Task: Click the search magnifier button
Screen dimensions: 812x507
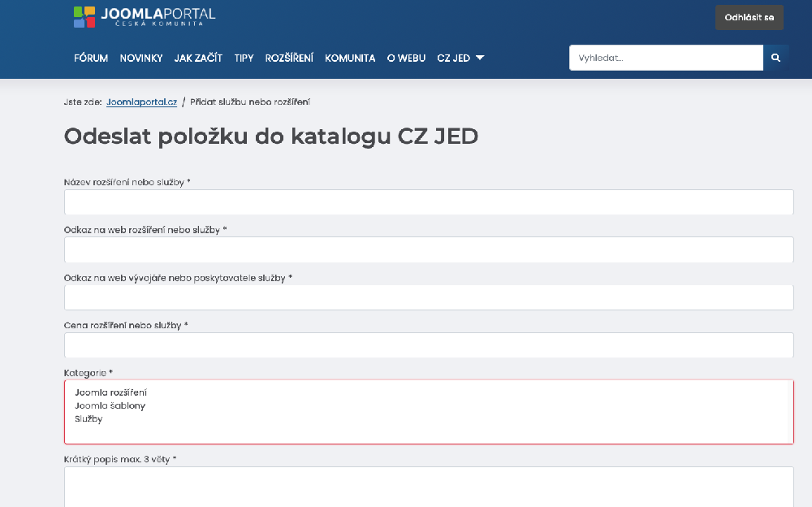Action: [775, 58]
